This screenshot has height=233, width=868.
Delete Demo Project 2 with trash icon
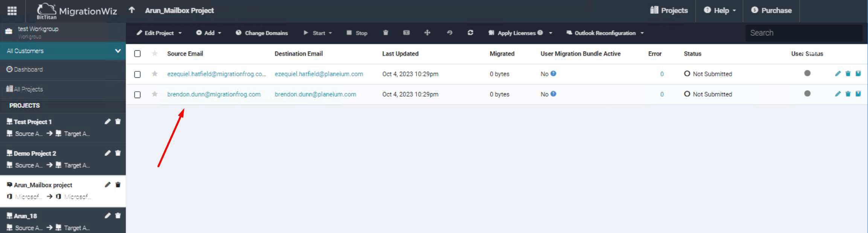(x=118, y=153)
